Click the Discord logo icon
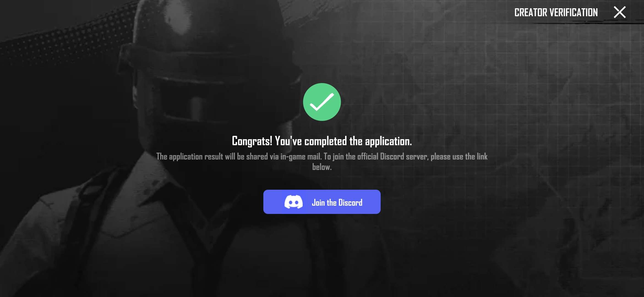This screenshot has height=297, width=644. [x=293, y=202]
